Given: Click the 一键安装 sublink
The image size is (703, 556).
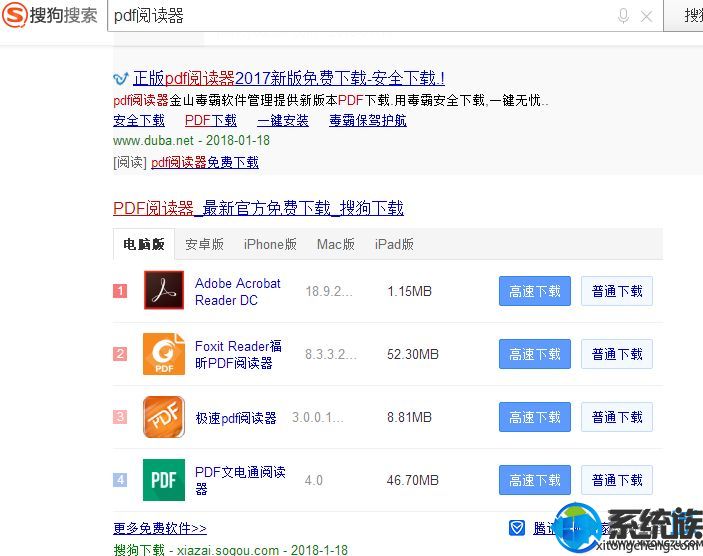Looking at the screenshot, I should (x=283, y=120).
